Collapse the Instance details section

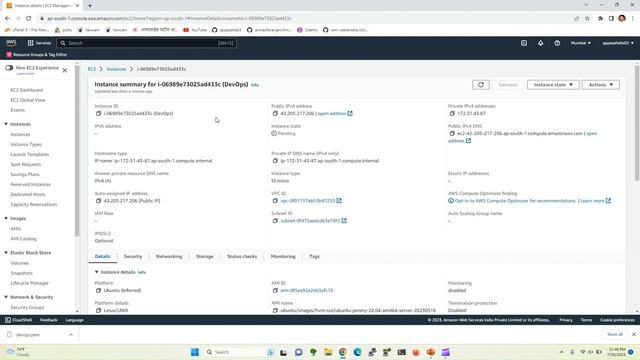click(x=97, y=272)
